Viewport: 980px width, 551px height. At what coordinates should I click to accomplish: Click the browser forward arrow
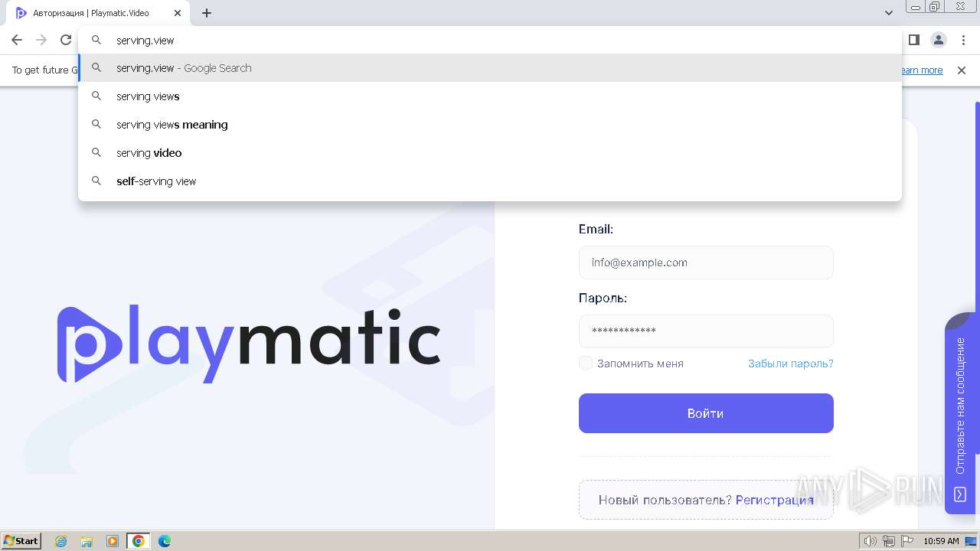point(41,40)
